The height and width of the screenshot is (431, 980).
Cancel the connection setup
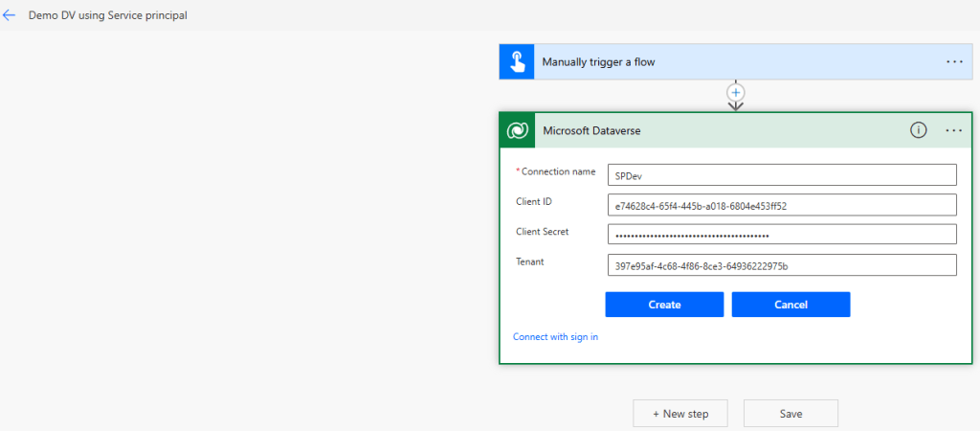click(x=791, y=305)
